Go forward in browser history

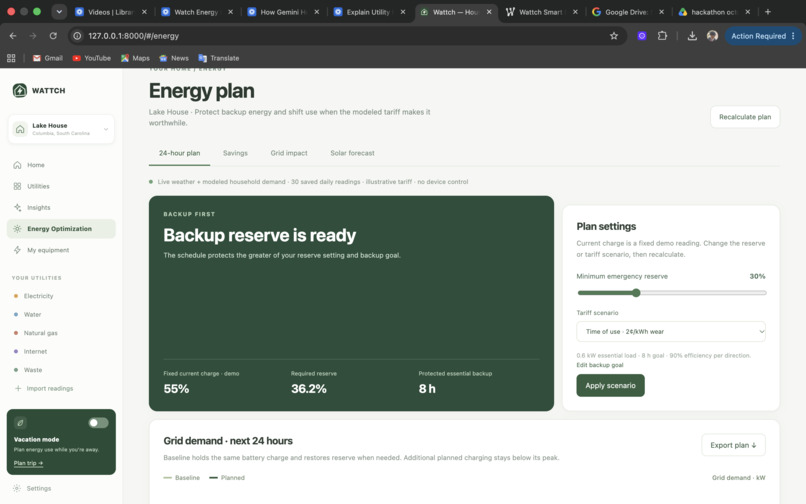tap(33, 36)
